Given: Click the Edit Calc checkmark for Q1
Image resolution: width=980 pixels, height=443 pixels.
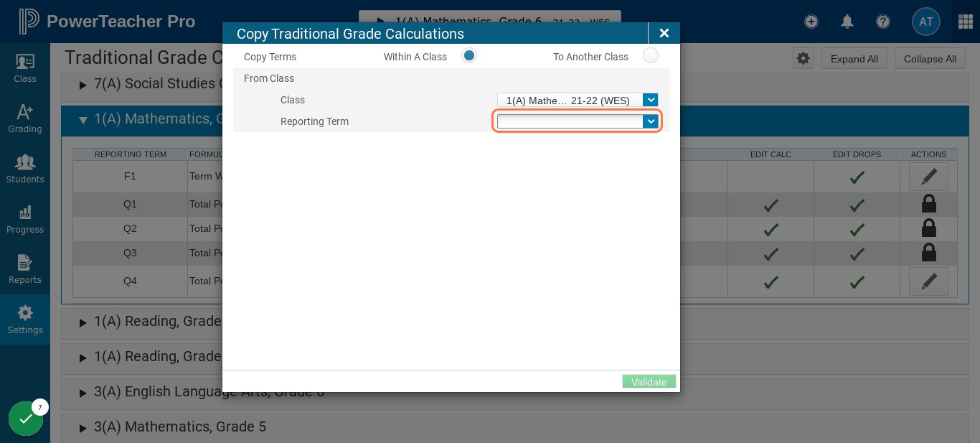Looking at the screenshot, I should (771, 205).
